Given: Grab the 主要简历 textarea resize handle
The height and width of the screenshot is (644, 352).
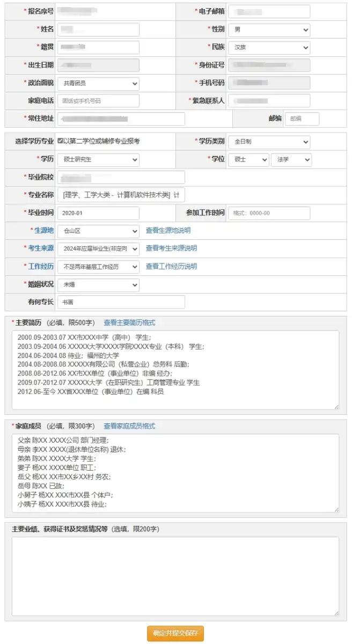Looking at the screenshot, I should tap(336, 407).
